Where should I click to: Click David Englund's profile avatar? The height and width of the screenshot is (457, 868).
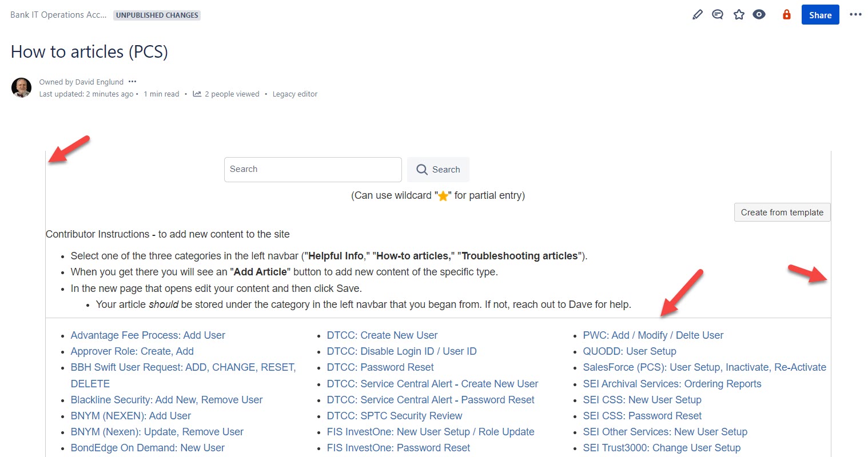pyautogui.click(x=22, y=87)
